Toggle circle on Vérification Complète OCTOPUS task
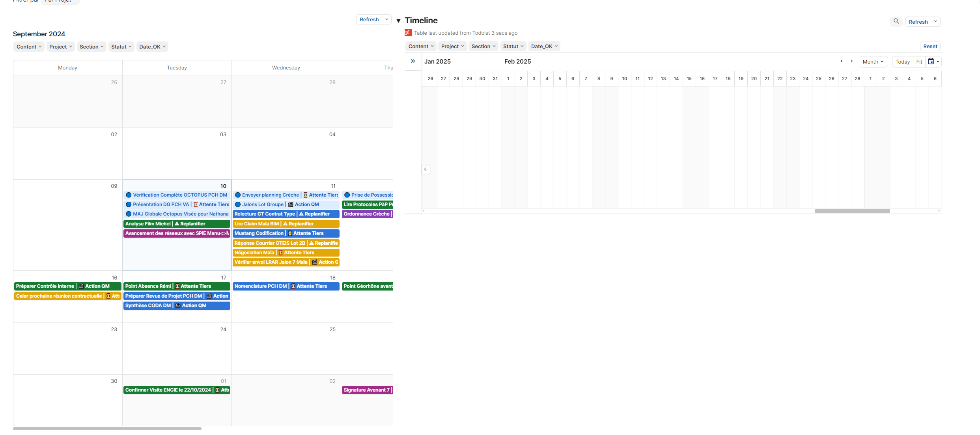 [129, 195]
